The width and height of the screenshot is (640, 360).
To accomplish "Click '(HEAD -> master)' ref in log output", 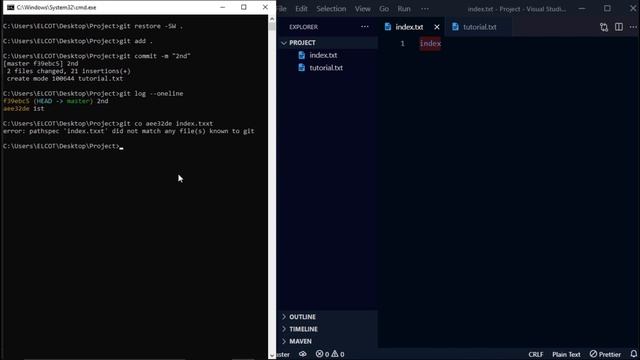I will pyautogui.click(x=63, y=101).
